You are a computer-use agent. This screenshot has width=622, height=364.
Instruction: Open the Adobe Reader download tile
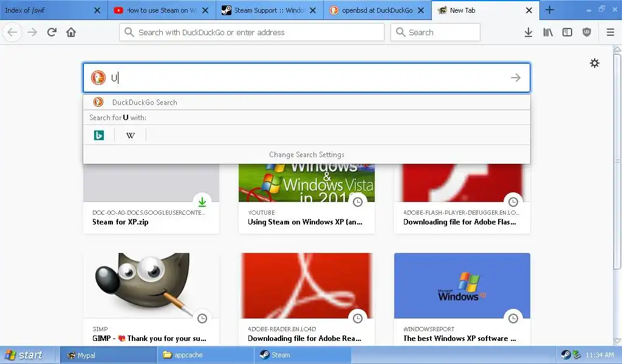(307, 299)
